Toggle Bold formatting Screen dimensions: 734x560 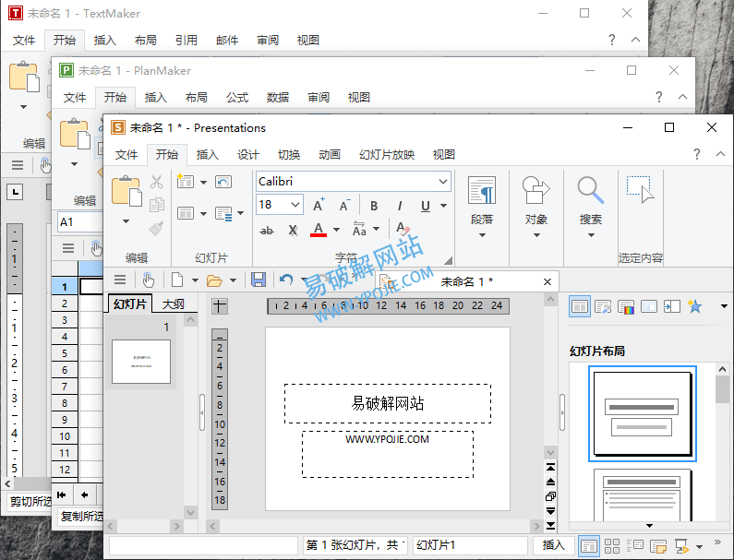point(374,206)
